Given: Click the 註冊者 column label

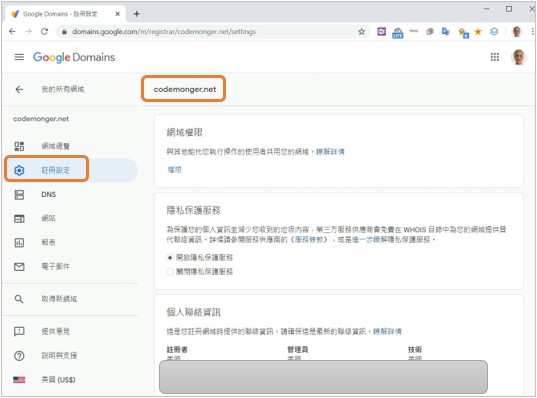Looking at the screenshot, I should click(x=177, y=349).
